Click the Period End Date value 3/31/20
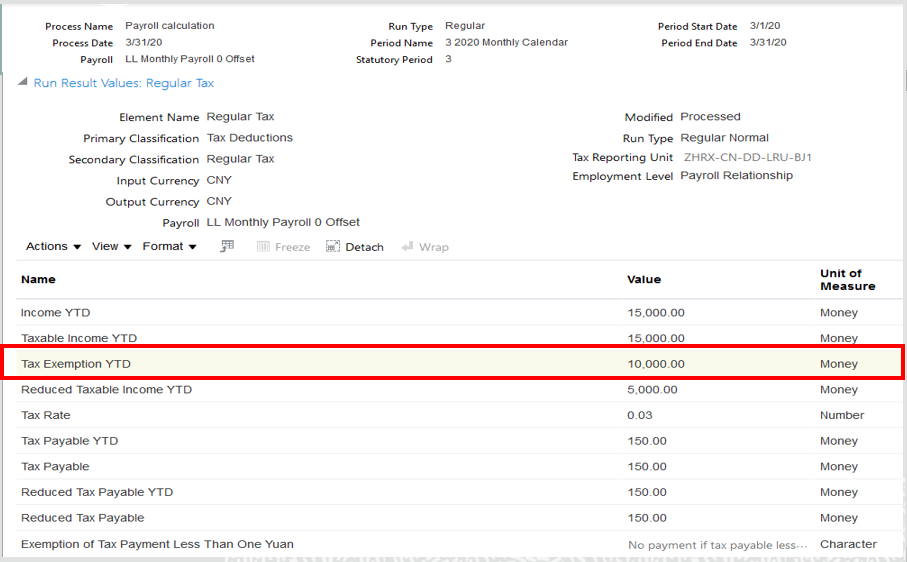The width and height of the screenshot is (907, 562). click(768, 42)
